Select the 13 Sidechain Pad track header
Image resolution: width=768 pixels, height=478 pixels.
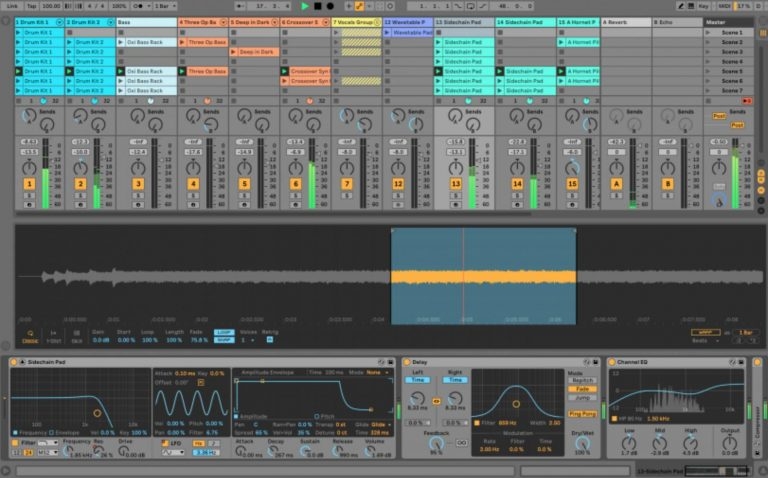click(463, 21)
